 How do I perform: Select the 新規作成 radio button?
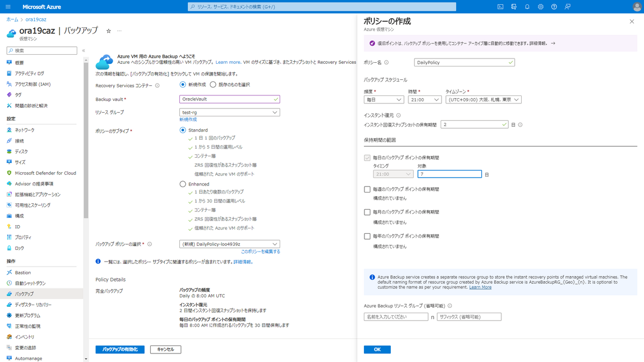coord(183,85)
